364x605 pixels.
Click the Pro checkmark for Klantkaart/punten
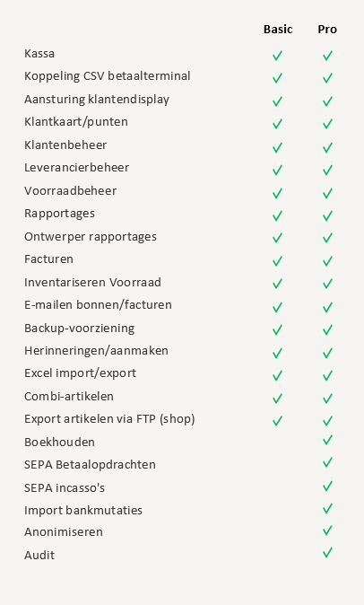[327, 124]
